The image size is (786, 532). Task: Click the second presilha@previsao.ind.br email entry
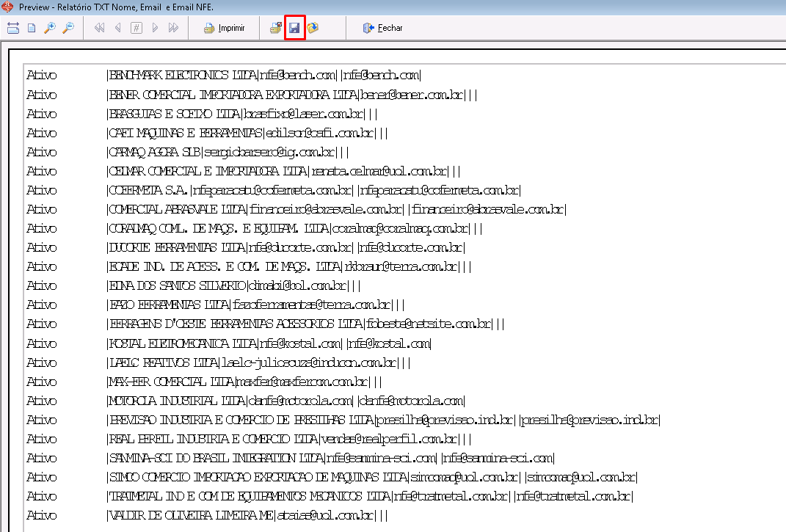click(x=590, y=420)
